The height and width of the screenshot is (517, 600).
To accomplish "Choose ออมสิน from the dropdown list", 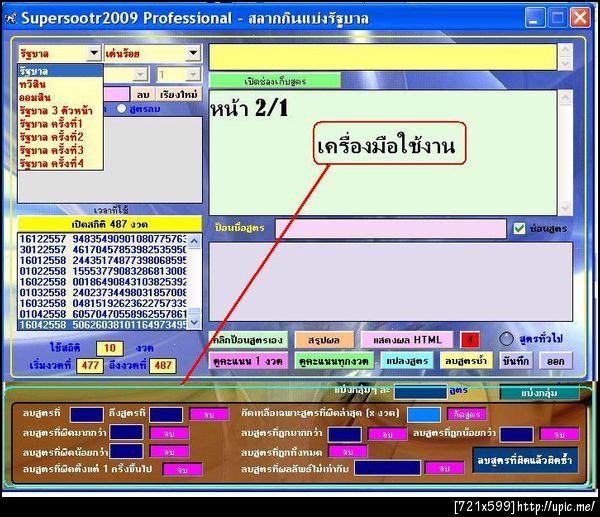I will coord(60,97).
